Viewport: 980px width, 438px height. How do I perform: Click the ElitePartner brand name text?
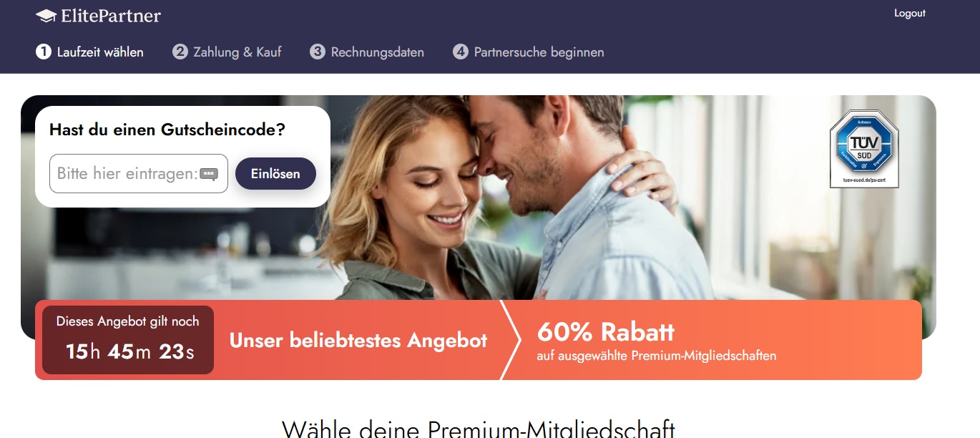tap(111, 16)
